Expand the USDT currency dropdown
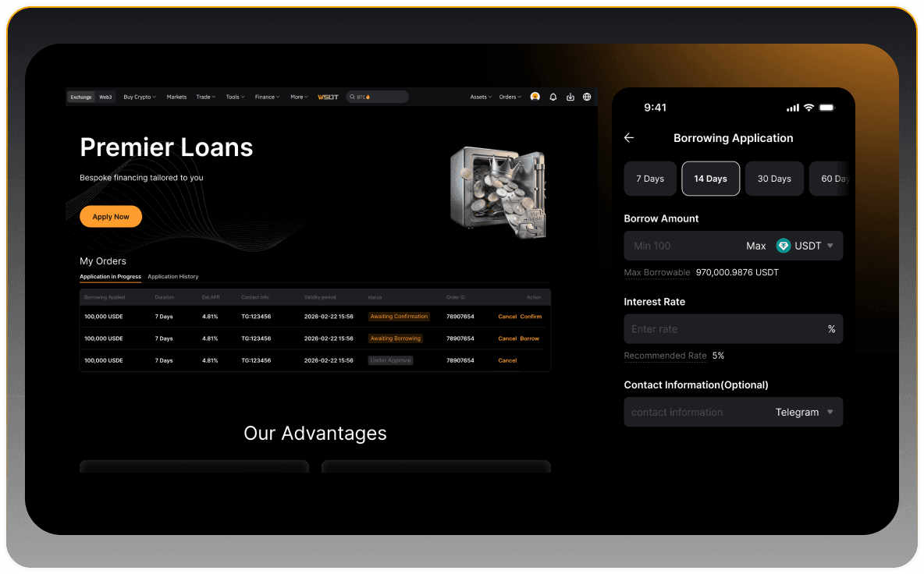Viewport: 924px width, 574px height. pos(830,246)
